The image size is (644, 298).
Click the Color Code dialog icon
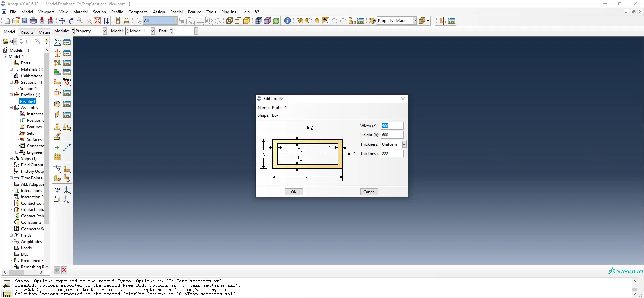(x=372, y=21)
